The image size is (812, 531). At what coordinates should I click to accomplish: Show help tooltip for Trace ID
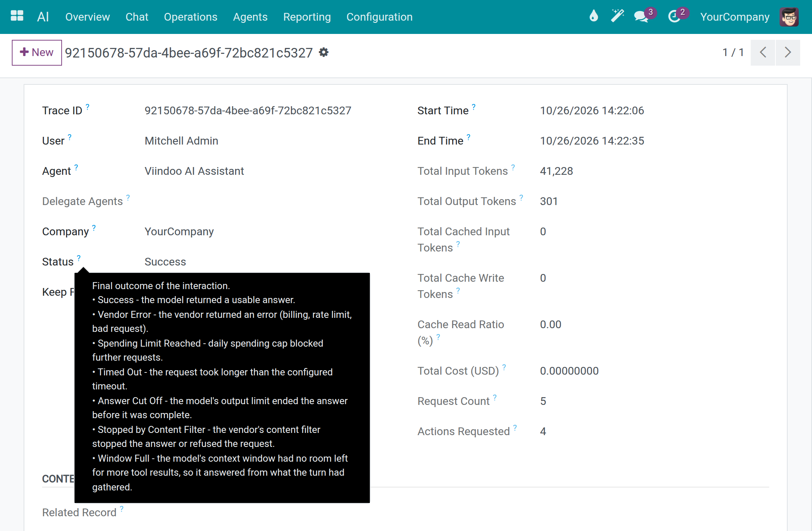87,107
